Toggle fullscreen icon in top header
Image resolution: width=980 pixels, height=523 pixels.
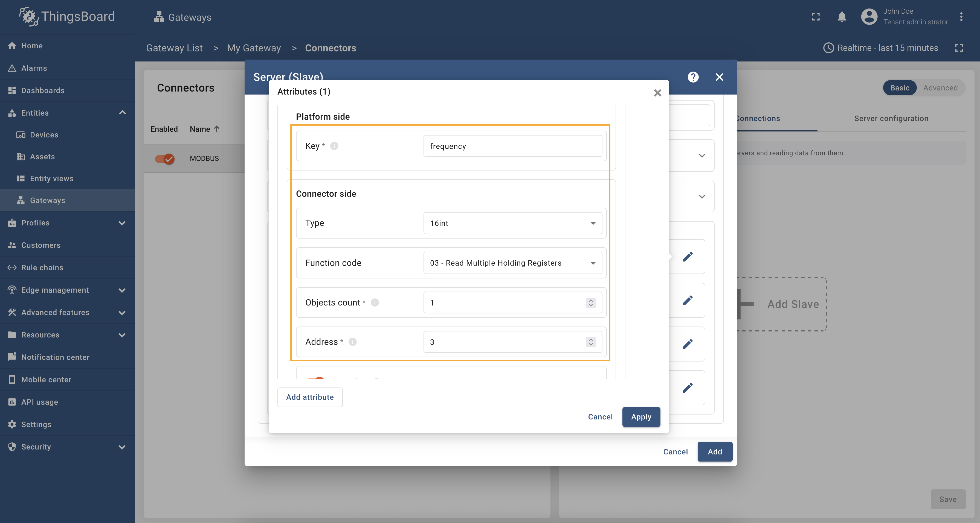click(x=815, y=17)
